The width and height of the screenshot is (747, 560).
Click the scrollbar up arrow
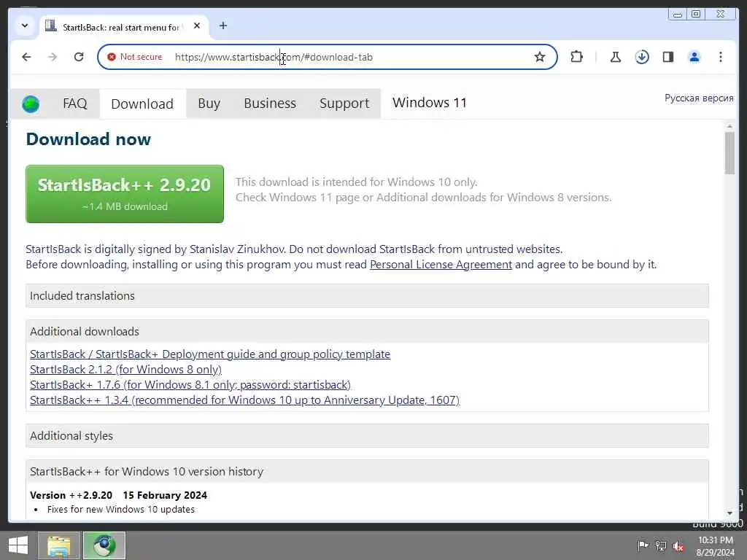click(x=729, y=126)
